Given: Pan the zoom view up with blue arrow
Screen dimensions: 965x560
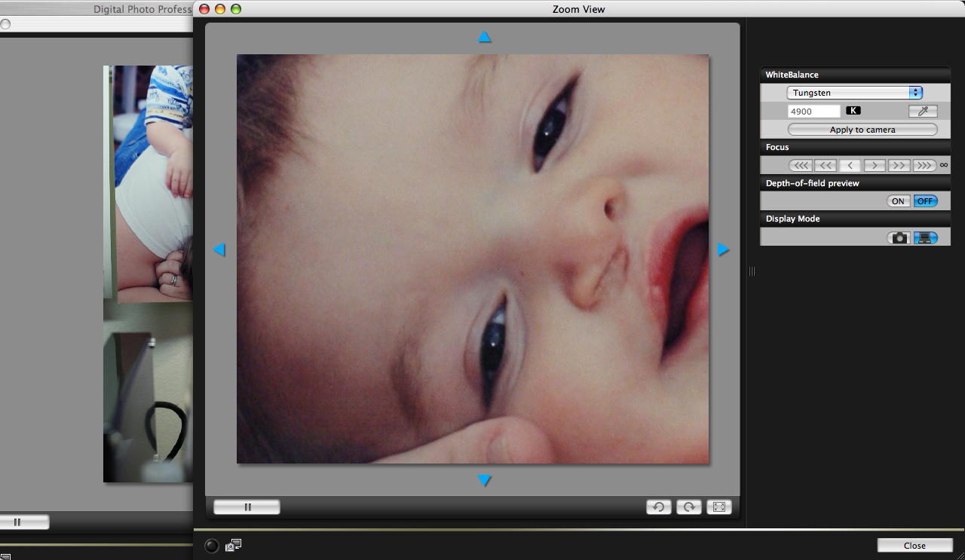Looking at the screenshot, I should tap(485, 37).
